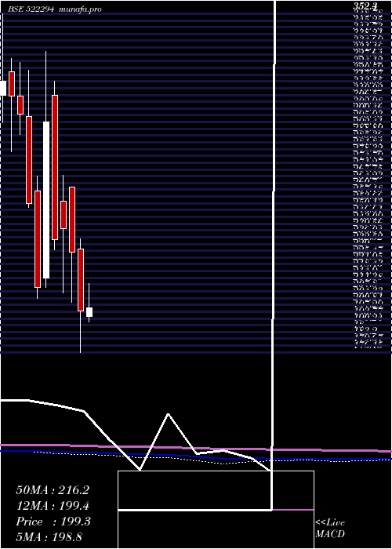Click the <<Live MACD label

click(330, 529)
